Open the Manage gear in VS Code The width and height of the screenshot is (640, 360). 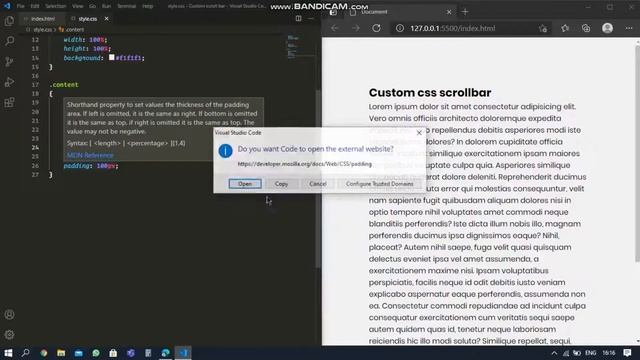coord(9,335)
